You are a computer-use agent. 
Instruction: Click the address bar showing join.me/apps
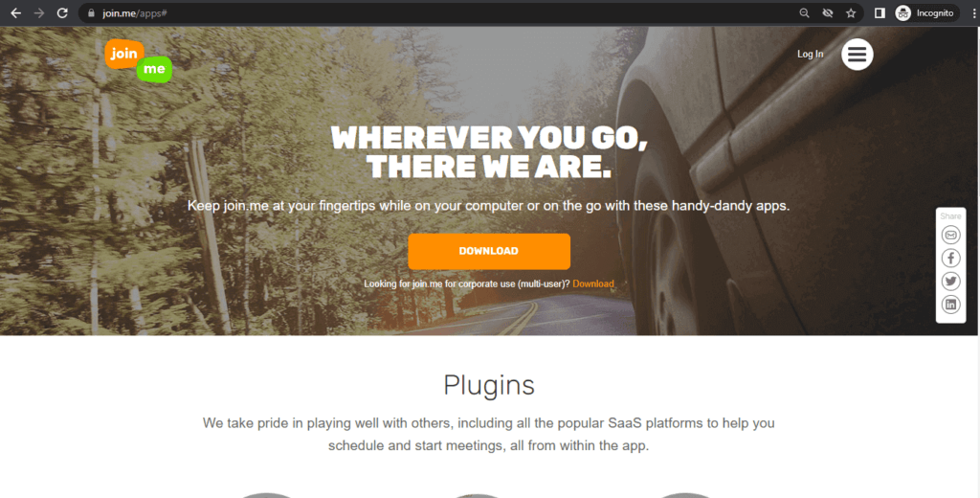click(437, 13)
